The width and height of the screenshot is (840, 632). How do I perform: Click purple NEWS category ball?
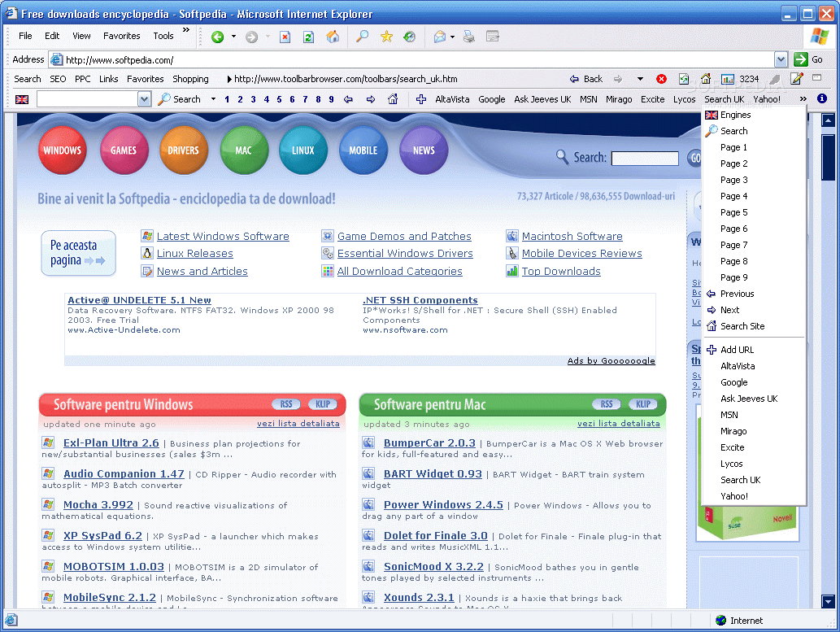coord(424,150)
